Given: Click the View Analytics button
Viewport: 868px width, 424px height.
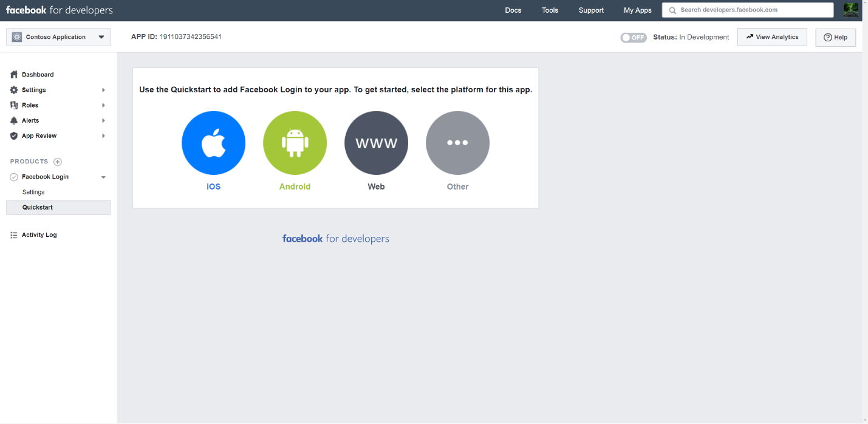Looking at the screenshot, I should click(771, 37).
